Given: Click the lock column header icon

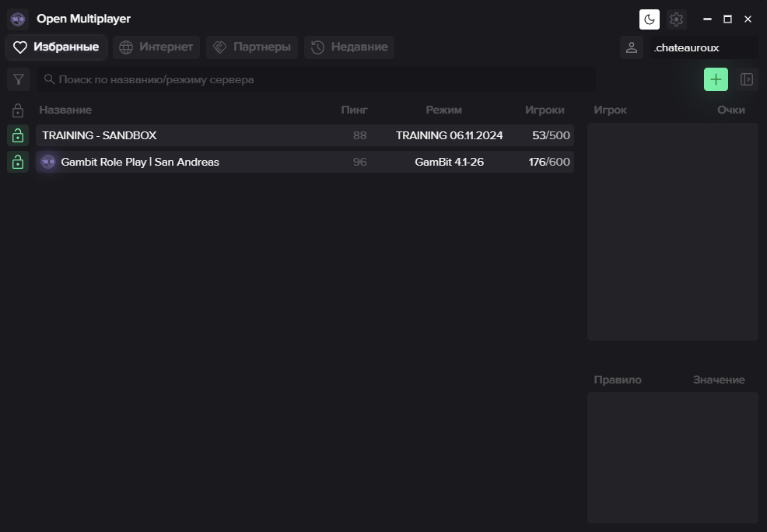Looking at the screenshot, I should coord(18,110).
